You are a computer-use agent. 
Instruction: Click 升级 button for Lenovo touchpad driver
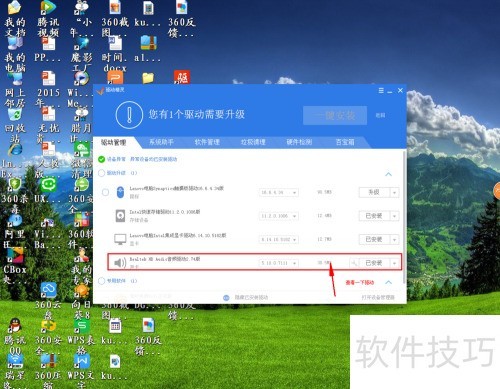[x=375, y=193]
